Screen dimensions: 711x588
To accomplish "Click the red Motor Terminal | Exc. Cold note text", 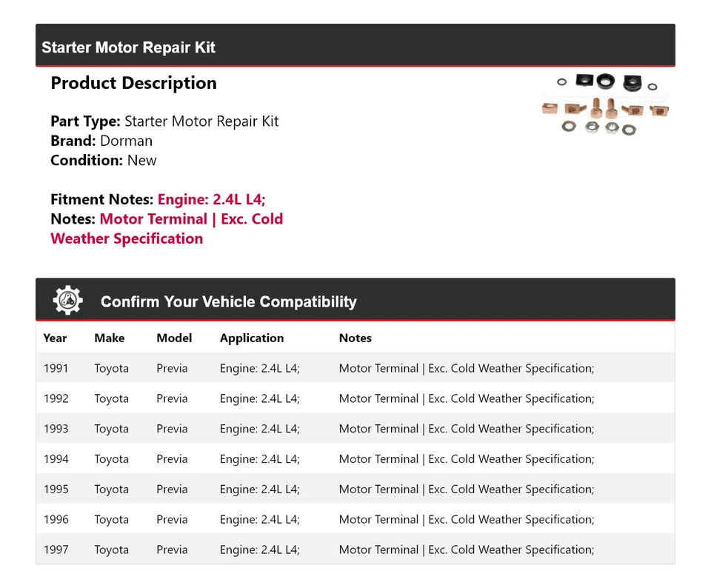I will click(x=191, y=219).
